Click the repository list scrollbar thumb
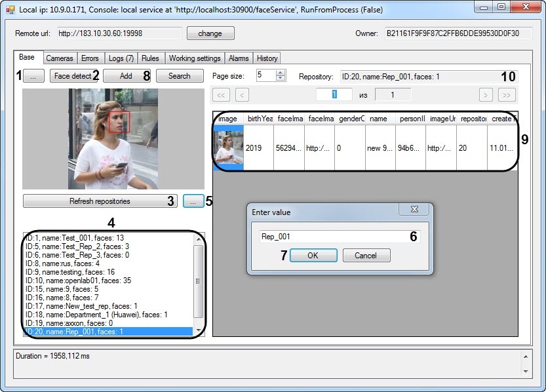The width and height of the screenshot is (546, 392). (x=199, y=281)
